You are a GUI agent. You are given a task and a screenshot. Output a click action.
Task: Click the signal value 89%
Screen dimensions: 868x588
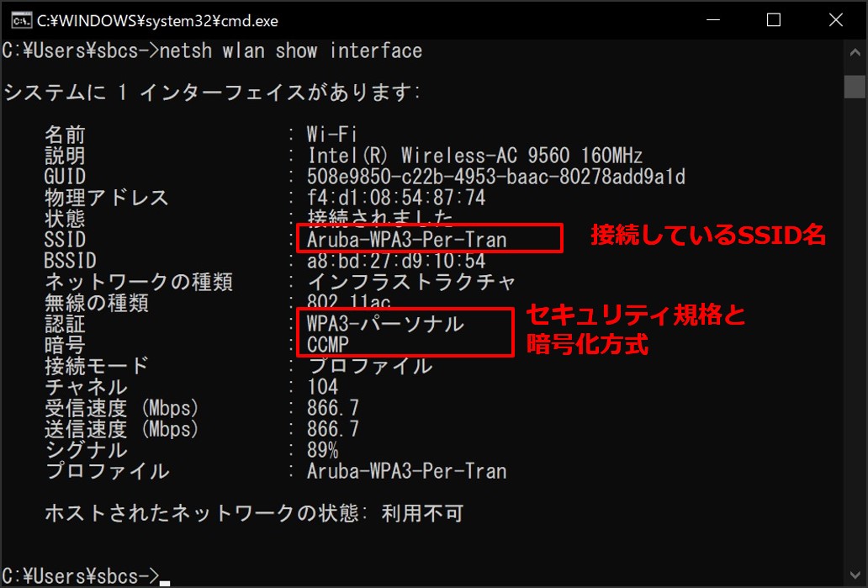coord(323,450)
